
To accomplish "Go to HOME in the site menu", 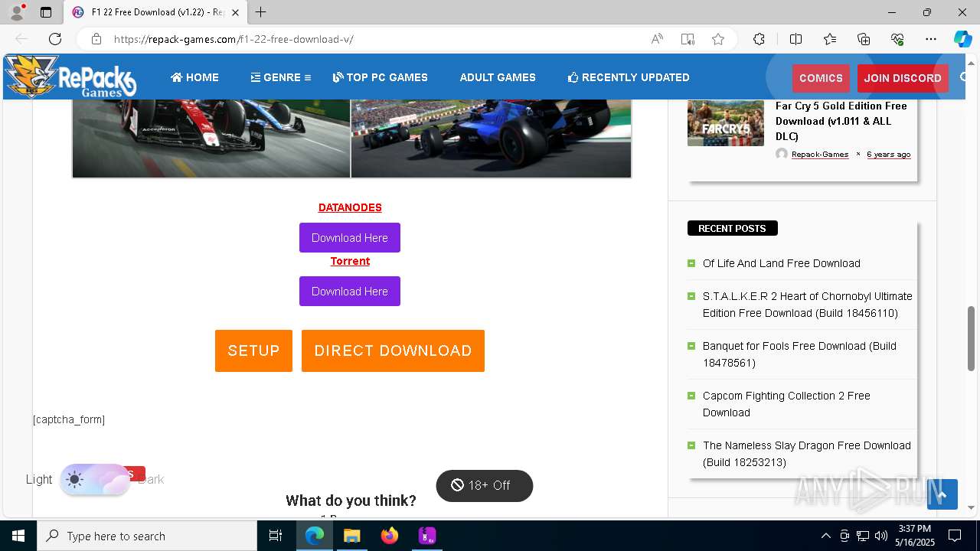I will click(194, 77).
